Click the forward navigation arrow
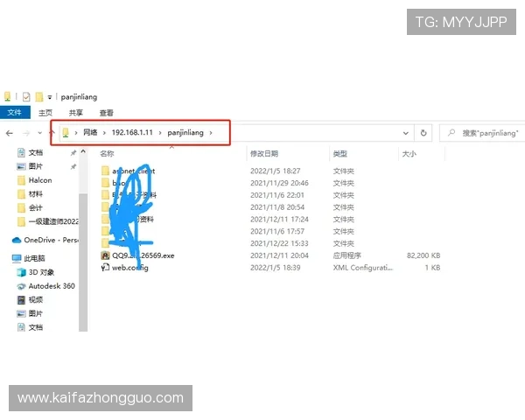525x420 pixels. pos(26,133)
